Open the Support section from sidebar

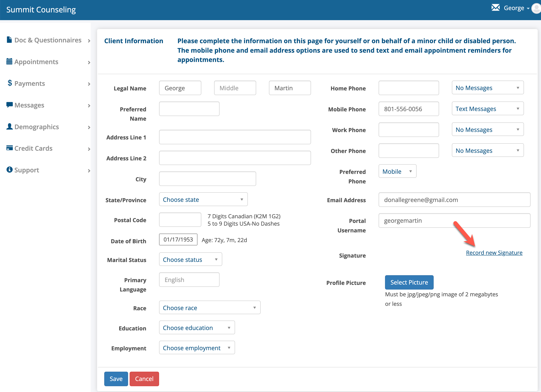coord(27,170)
